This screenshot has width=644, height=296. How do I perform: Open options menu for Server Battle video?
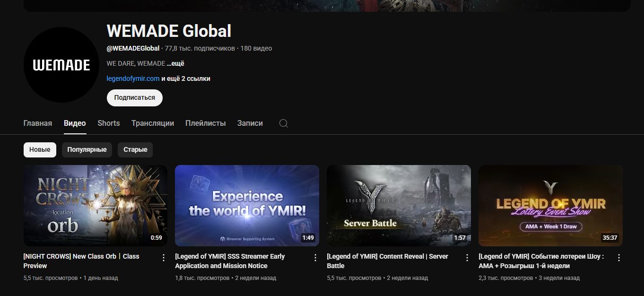(467, 258)
